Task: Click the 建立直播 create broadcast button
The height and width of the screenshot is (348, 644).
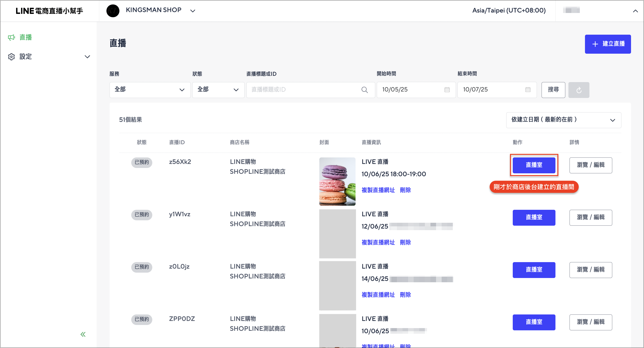Action: coord(608,44)
